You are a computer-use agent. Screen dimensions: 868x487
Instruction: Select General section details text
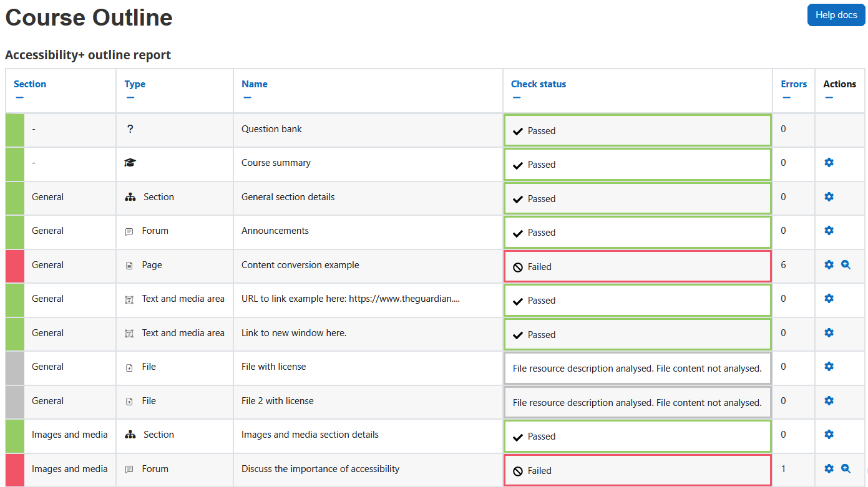coord(288,197)
